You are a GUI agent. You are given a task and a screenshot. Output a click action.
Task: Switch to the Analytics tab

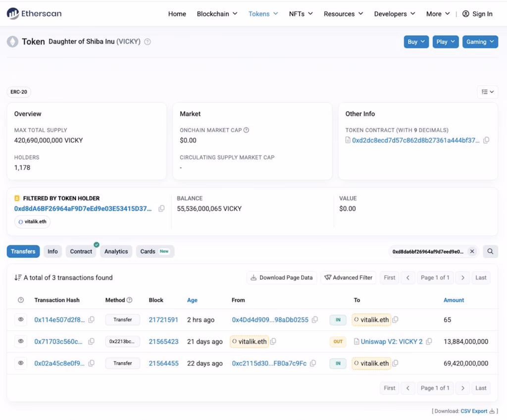tap(116, 251)
